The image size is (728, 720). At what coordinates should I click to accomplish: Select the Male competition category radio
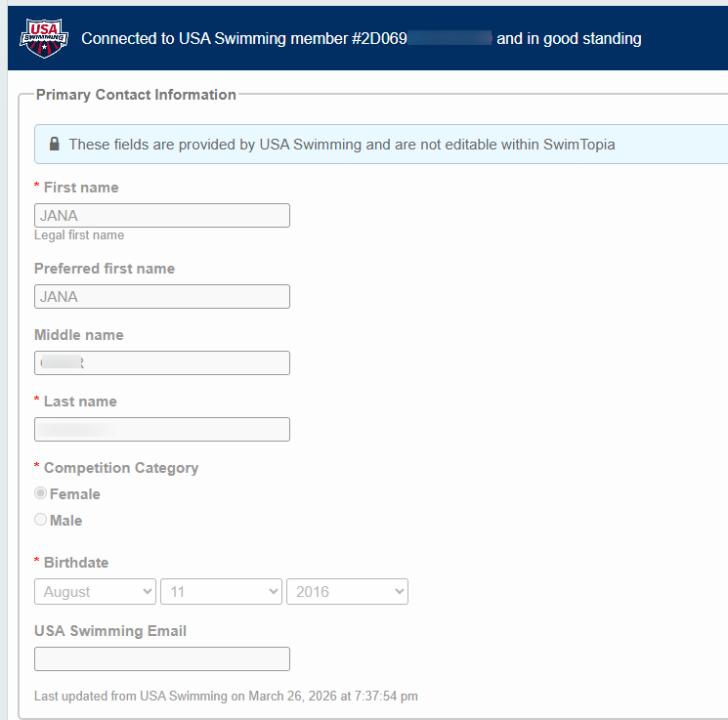tap(40, 520)
